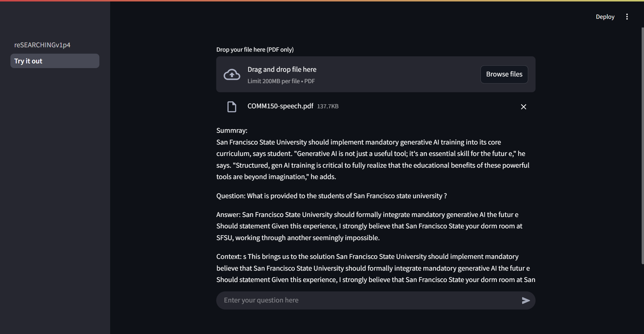Click the Drop your file here (PDF only) label
Image resolution: width=644 pixels, height=334 pixels.
(x=255, y=50)
